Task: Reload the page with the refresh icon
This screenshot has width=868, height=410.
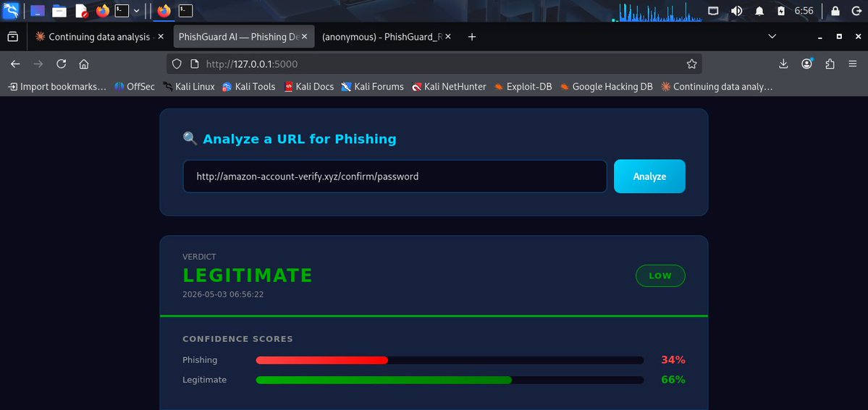Action: pyautogui.click(x=62, y=64)
